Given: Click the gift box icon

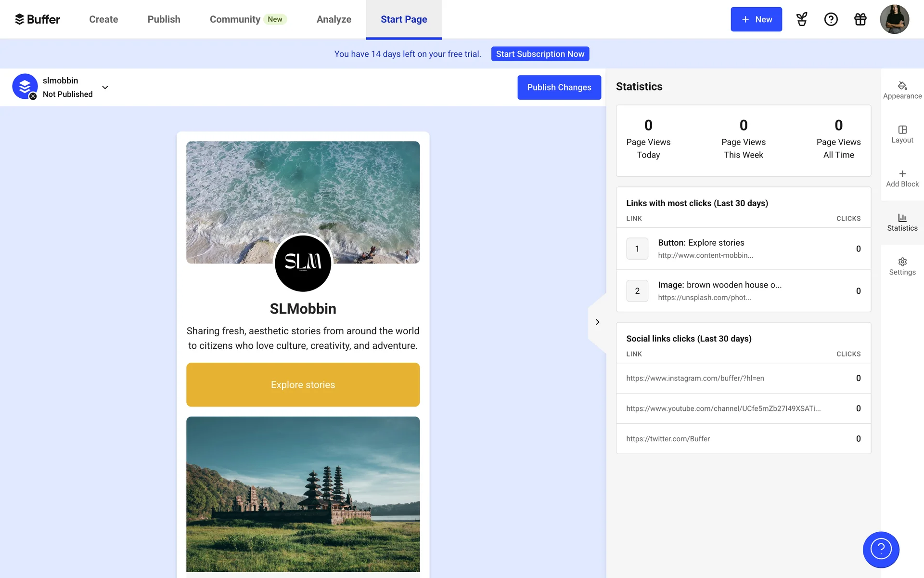Looking at the screenshot, I should tap(860, 19).
